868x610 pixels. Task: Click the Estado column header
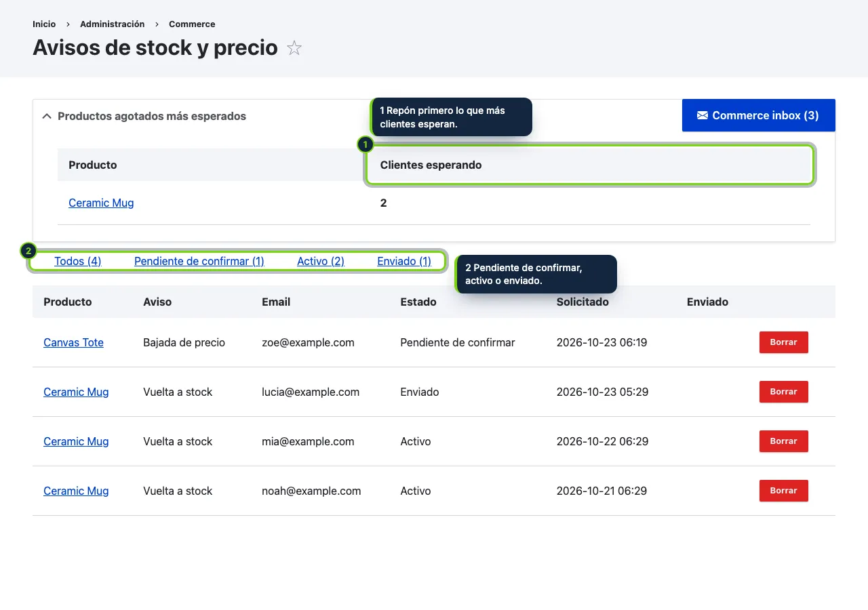click(x=418, y=302)
